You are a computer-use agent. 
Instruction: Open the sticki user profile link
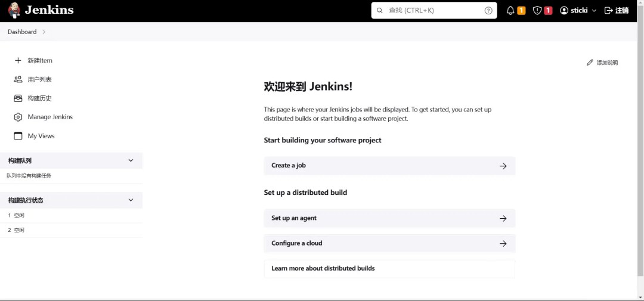pos(578,11)
